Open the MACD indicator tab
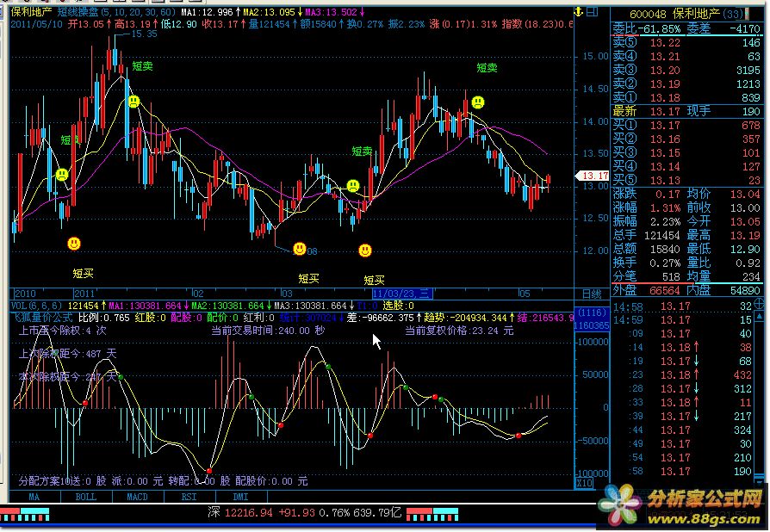Screen dimensions: 770x532 coord(137,497)
